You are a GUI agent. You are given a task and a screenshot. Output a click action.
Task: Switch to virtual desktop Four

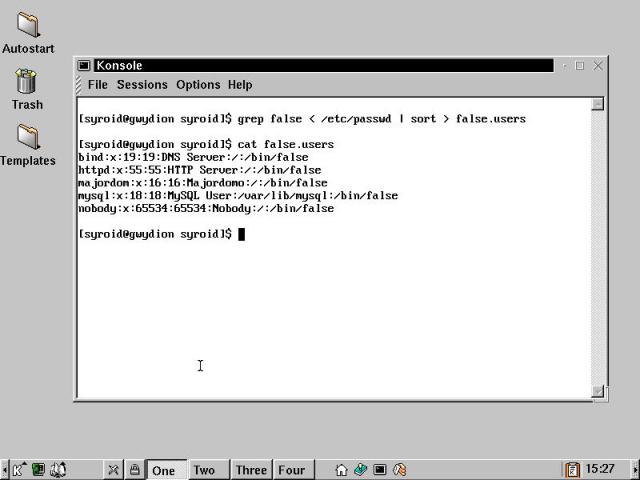[291, 470]
